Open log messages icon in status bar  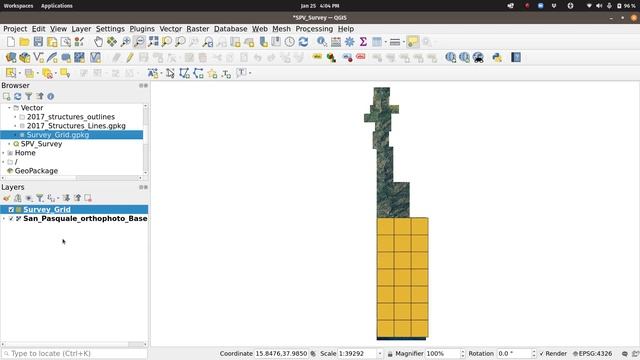coord(625,353)
